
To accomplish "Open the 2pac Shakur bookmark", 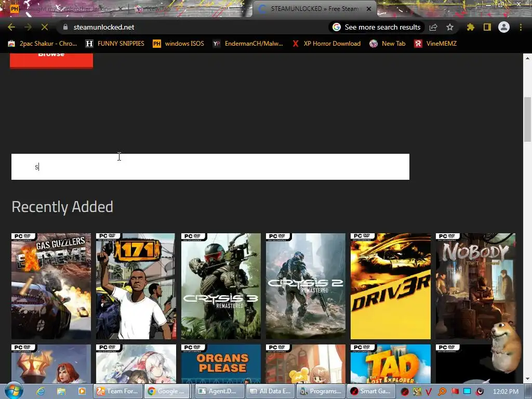I will click(x=43, y=44).
